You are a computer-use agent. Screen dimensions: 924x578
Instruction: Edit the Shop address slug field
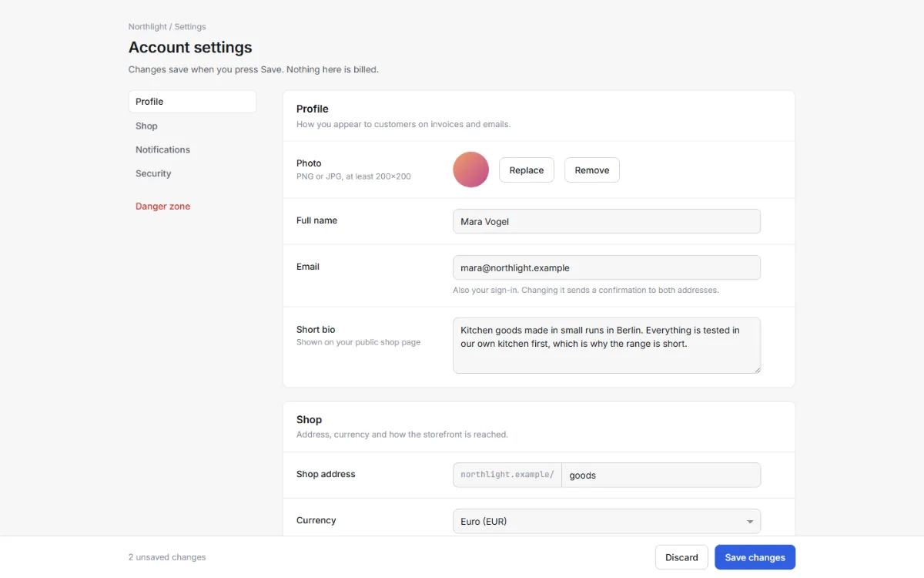[x=661, y=475]
